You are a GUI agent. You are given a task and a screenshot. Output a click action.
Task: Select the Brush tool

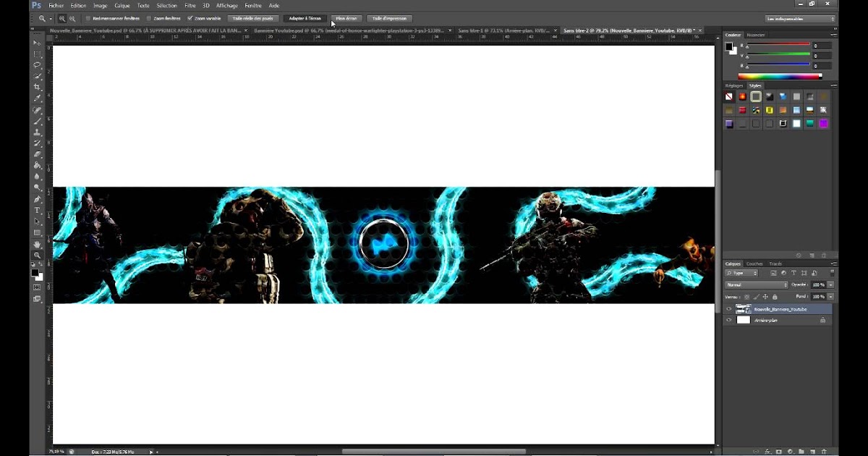[38, 122]
